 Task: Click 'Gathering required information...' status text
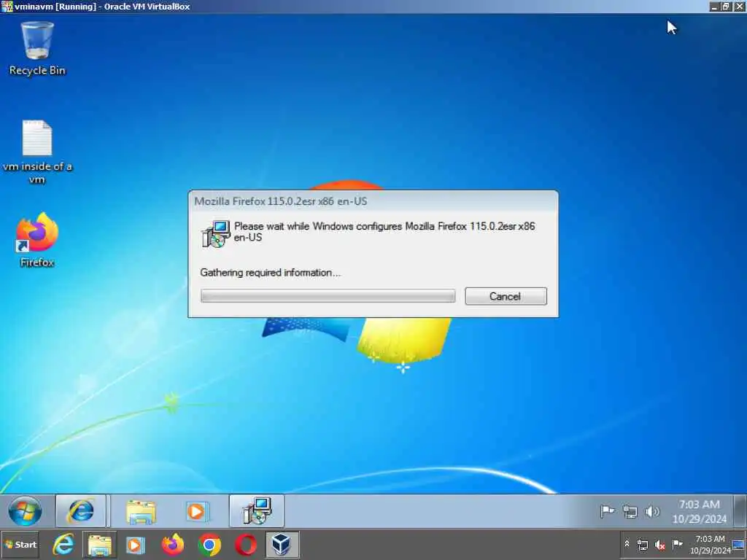[270, 273]
